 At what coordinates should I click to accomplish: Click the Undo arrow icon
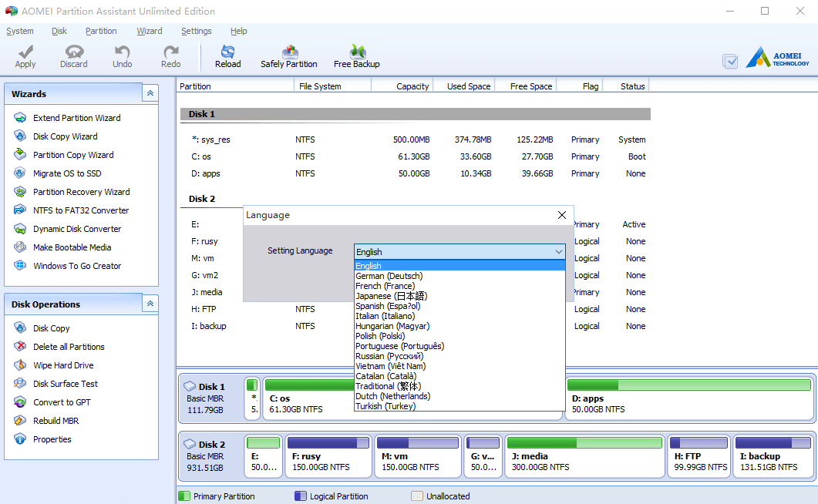(x=122, y=52)
